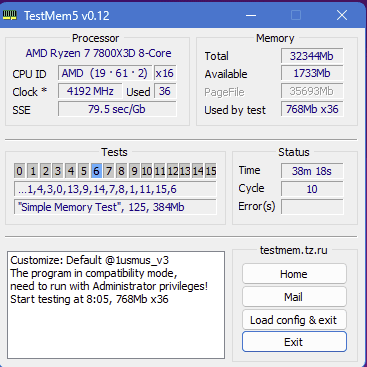
Task: Open the Home website button
Action: click(294, 274)
